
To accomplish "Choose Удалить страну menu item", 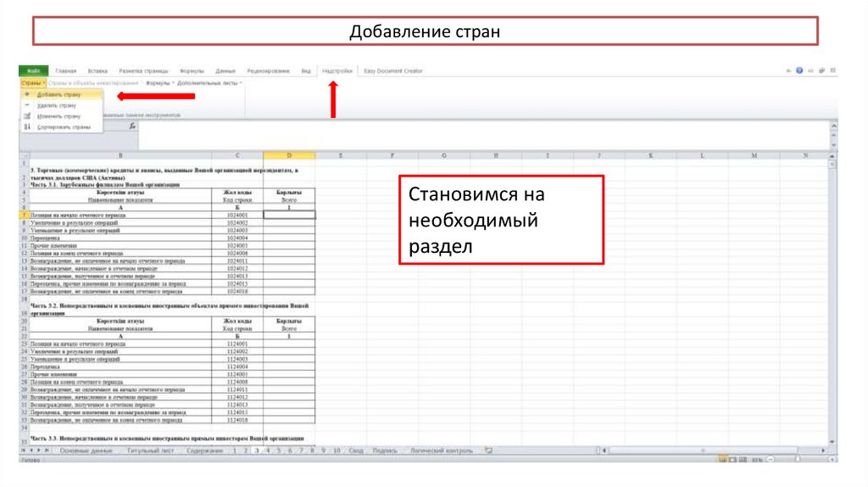I will pyautogui.click(x=61, y=105).
